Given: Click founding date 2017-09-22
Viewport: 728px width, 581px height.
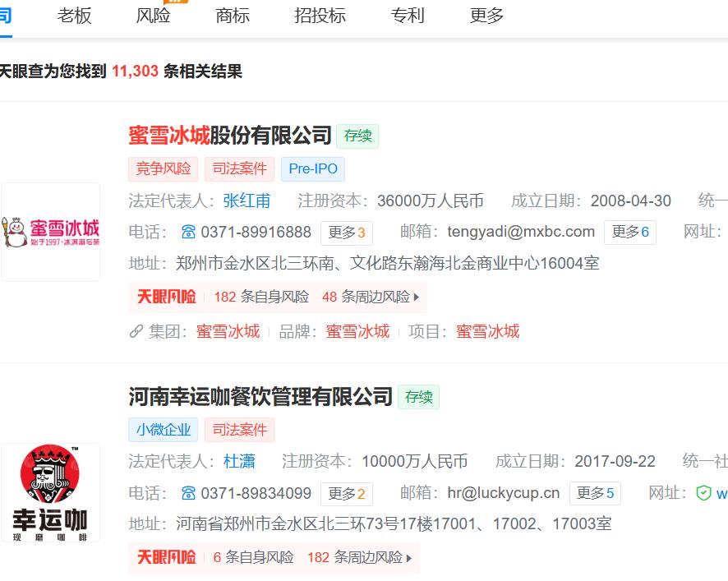Looking at the screenshot, I should (x=615, y=462).
